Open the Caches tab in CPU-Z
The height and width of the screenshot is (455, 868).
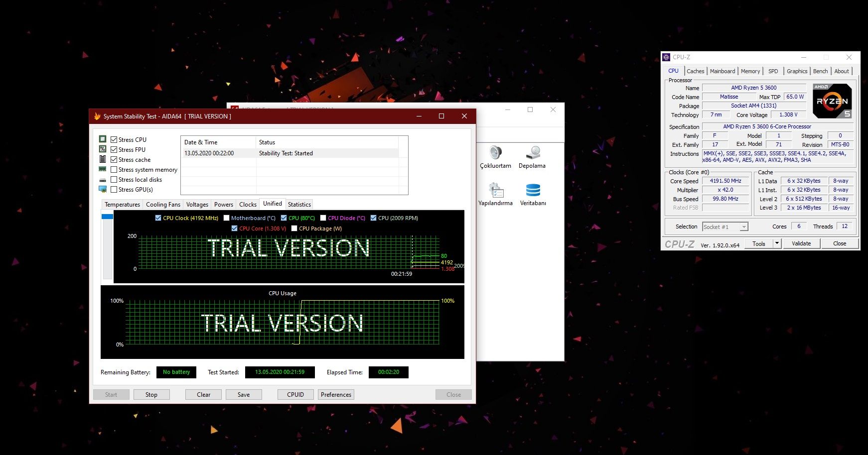click(x=695, y=71)
